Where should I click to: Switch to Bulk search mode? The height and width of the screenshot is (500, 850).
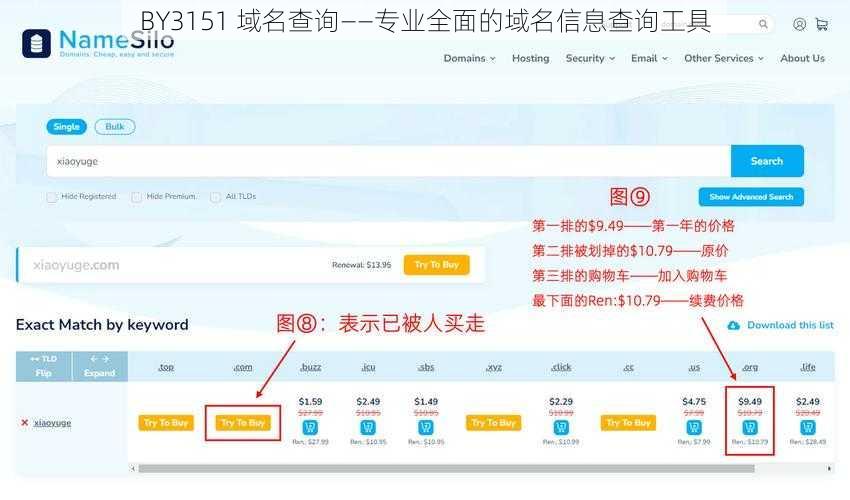[115, 127]
